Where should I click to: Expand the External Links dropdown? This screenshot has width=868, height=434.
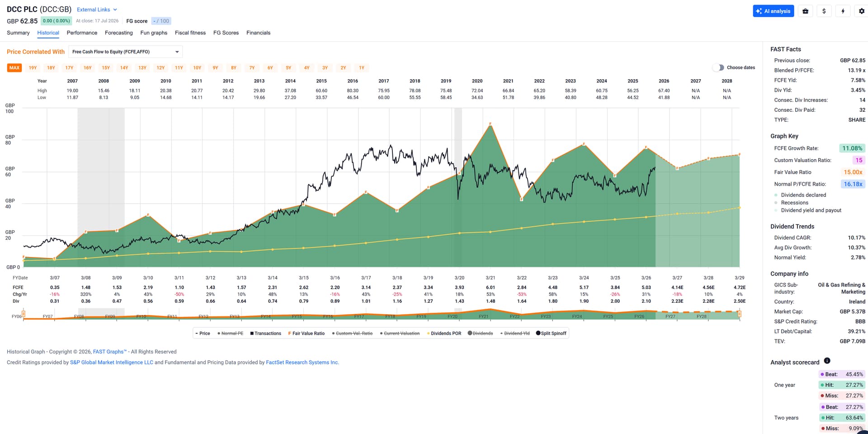(x=97, y=10)
